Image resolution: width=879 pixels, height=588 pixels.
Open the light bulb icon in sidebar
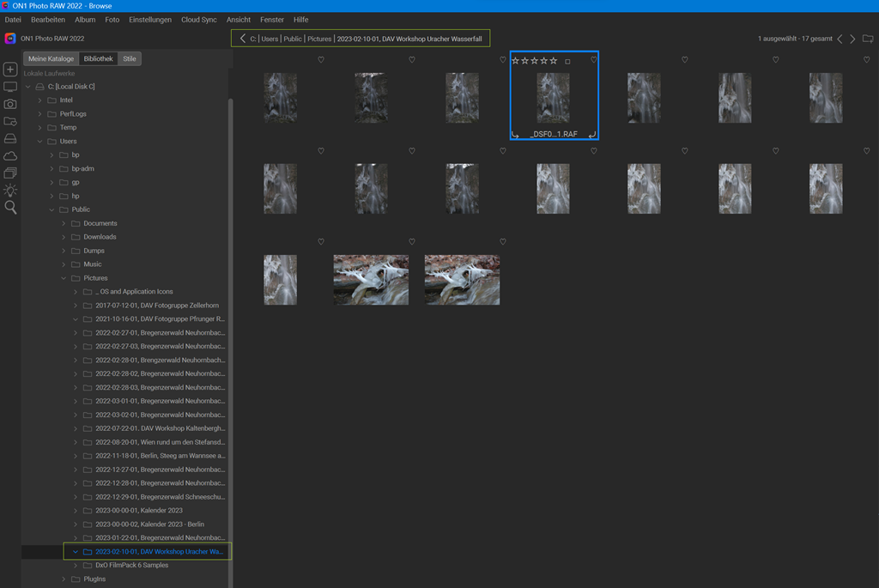pos(10,191)
